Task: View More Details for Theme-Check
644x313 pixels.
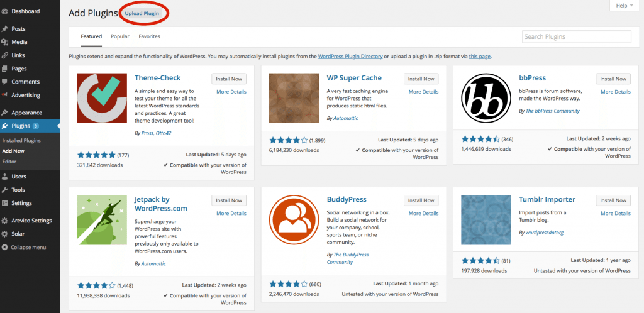Action: coord(231,92)
